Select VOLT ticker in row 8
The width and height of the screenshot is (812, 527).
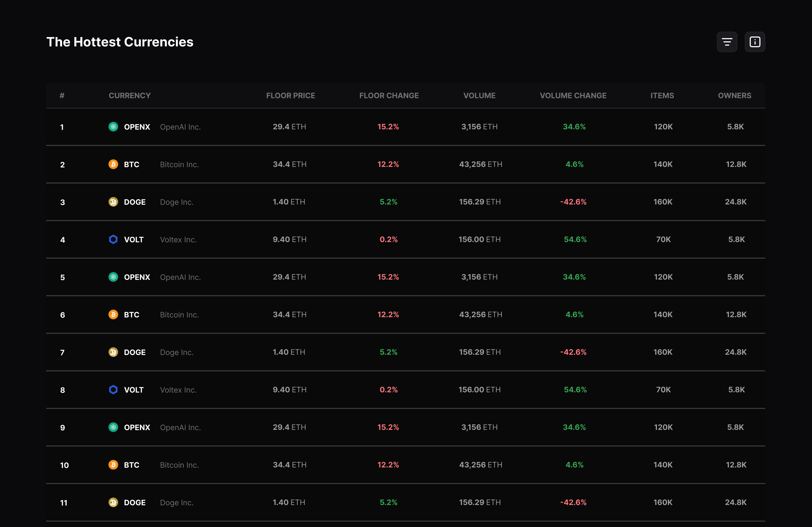click(134, 390)
